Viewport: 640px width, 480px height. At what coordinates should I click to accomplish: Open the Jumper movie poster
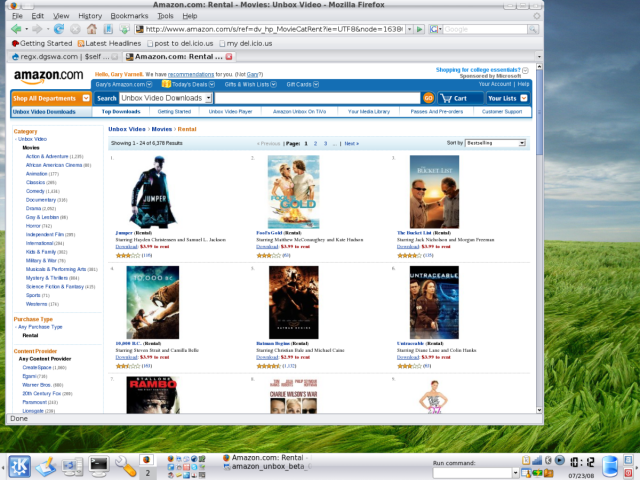pyautogui.click(x=153, y=192)
